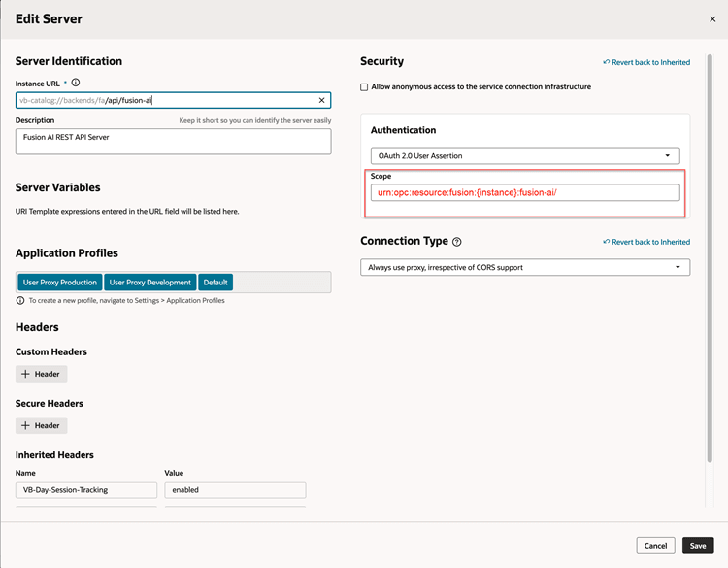Open the Authentication type dropdown
This screenshot has height=568, width=728.
[524, 155]
